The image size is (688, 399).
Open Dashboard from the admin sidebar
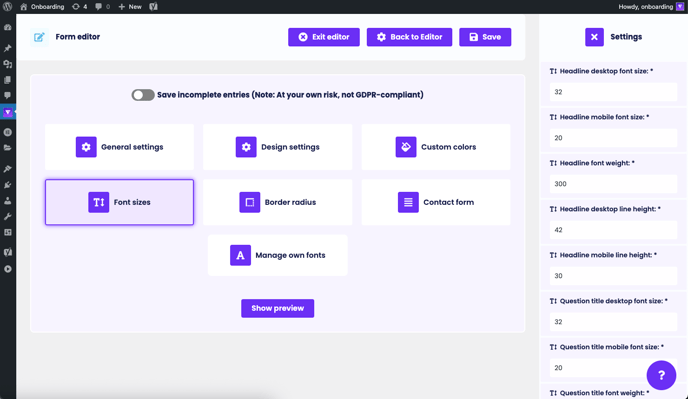(7, 27)
